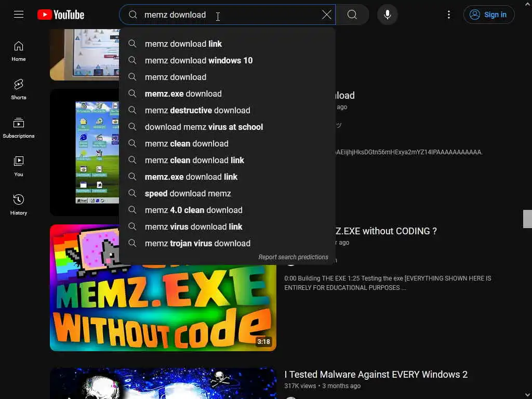Open the three-dot settings menu
Image resolution: width=532 pixels, height=399 pixels.
448,15
